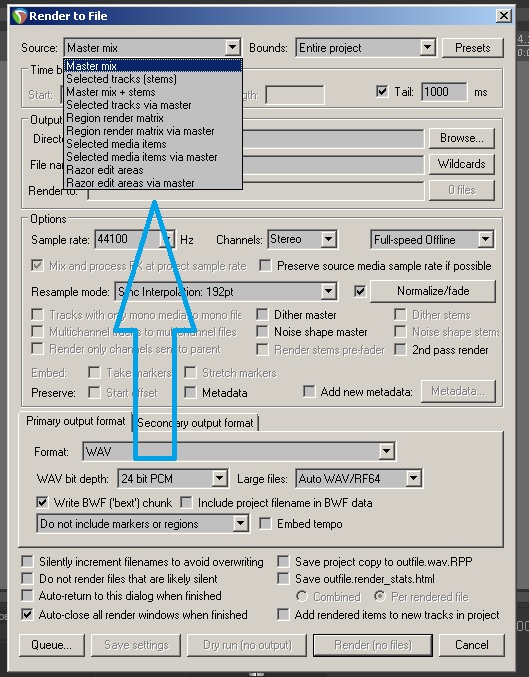Enable 2nd pass render checkbox
Image resolution: width=529 pixels, height=677 pixels.
400,349
